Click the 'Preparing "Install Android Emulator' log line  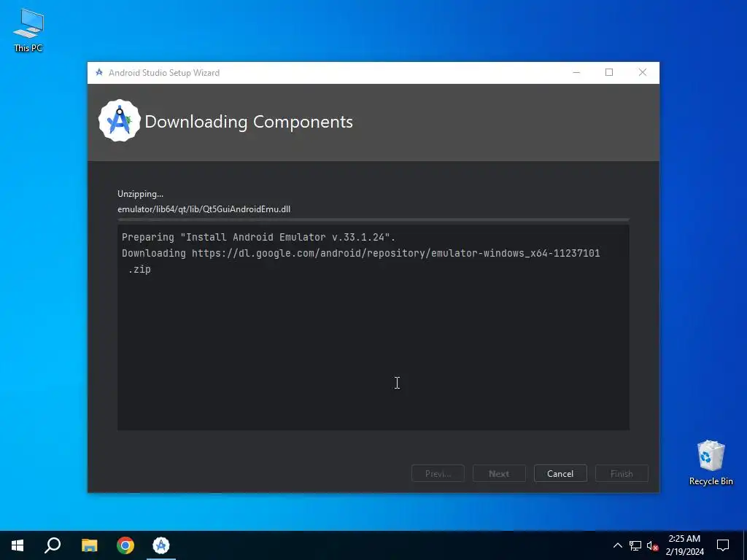259,237
